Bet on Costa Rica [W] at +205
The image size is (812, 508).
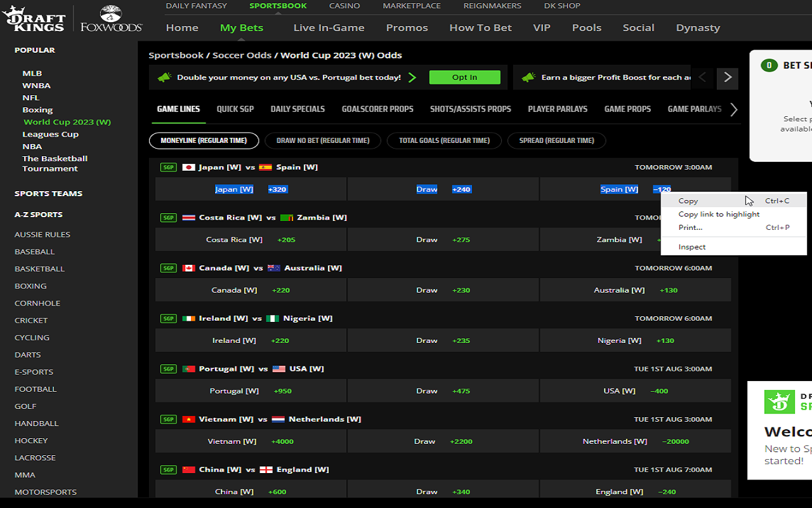tap(251, 239)
